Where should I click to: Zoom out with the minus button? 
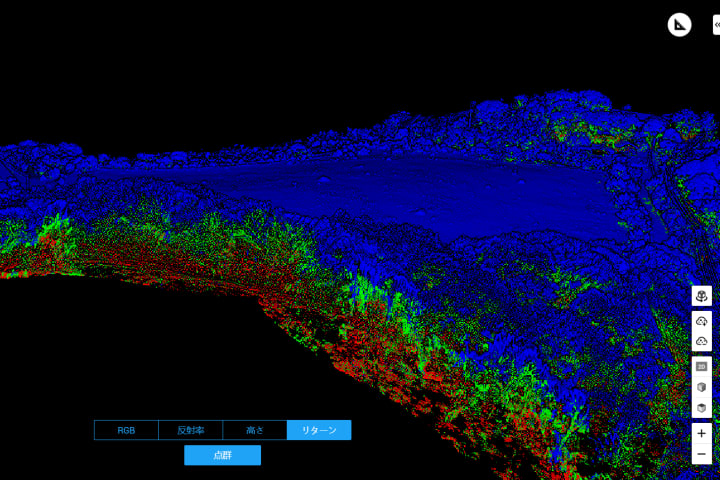pyautogui.click(x=702, y=455)
